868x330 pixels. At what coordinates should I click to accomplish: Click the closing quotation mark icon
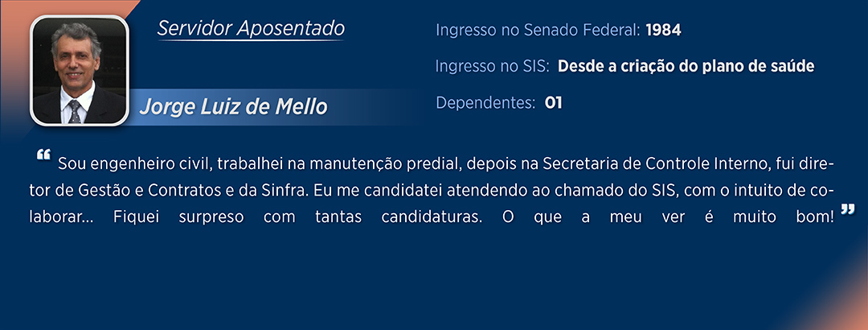coord(846,210)
